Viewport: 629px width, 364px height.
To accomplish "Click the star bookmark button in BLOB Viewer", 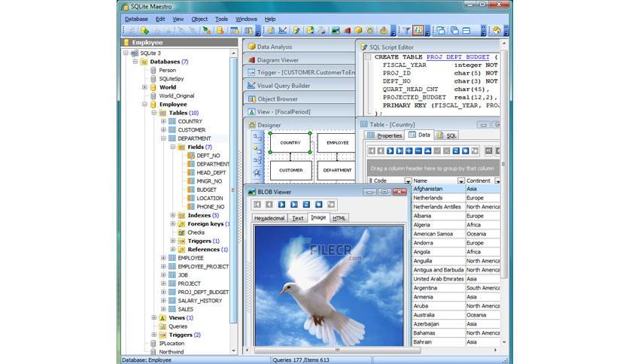I will coord(318,205).
